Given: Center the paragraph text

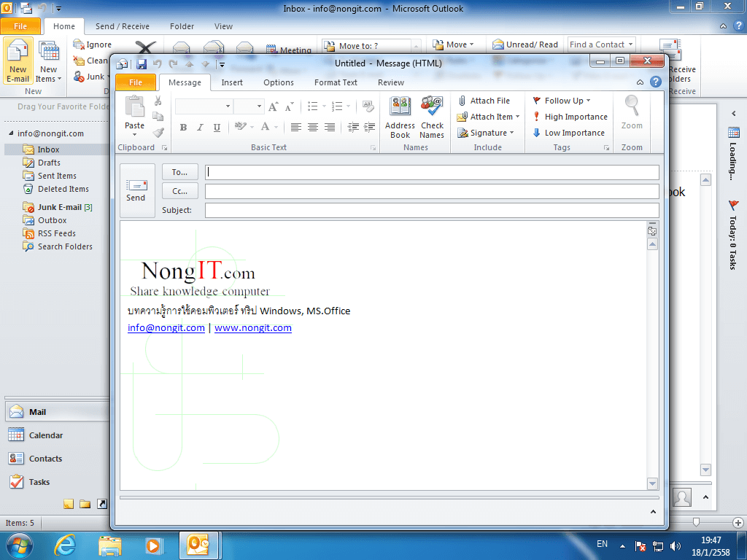Looking at the screenshot, I should (x=312, y=127).
